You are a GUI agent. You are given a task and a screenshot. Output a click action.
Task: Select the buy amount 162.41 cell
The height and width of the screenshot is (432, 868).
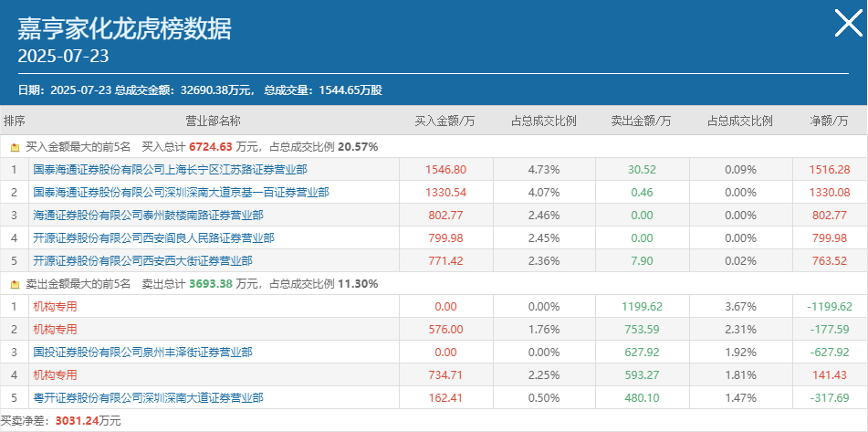(x=446, y=397)
